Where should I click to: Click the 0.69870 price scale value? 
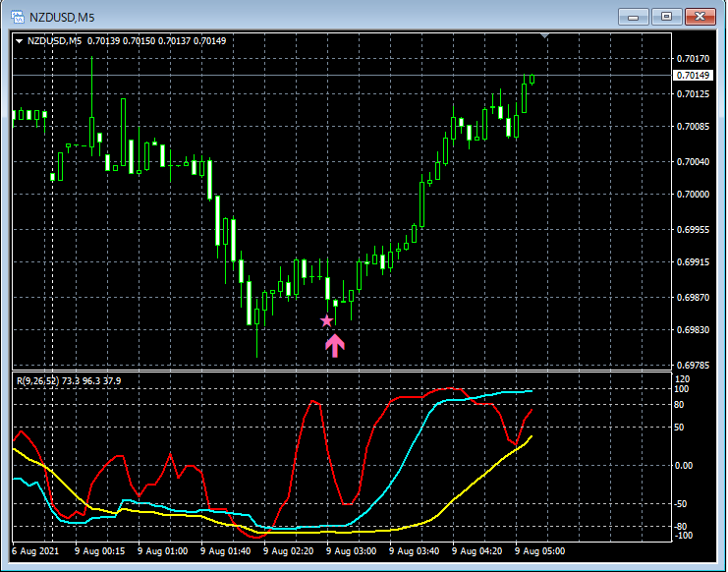(x=694, y=297)
